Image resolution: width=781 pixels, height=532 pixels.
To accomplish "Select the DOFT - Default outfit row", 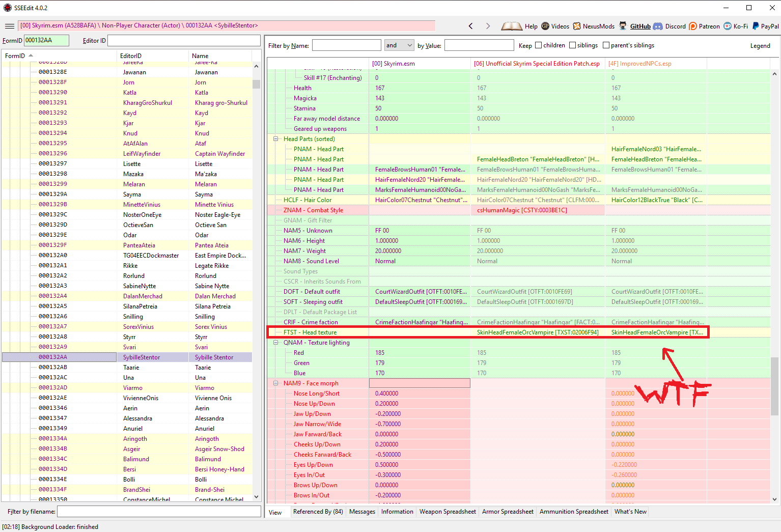I will [x=518, y=292].
